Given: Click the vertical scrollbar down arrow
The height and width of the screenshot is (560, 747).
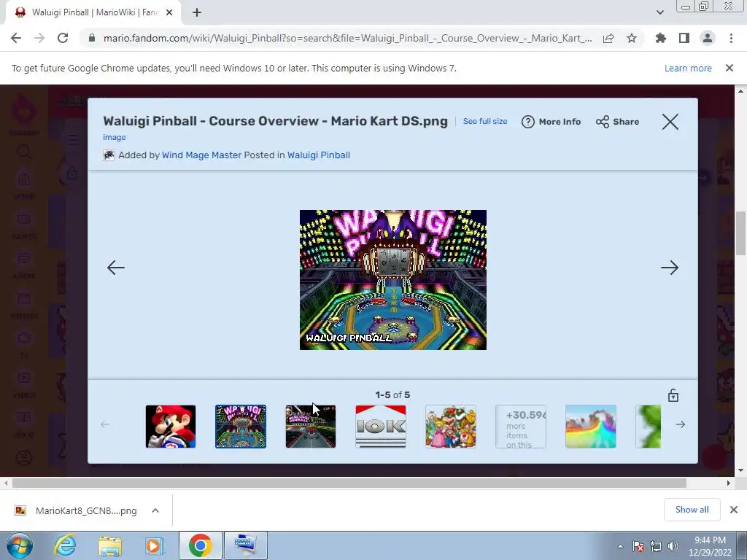Looking at the screenshot, I should tap(741, 470).
